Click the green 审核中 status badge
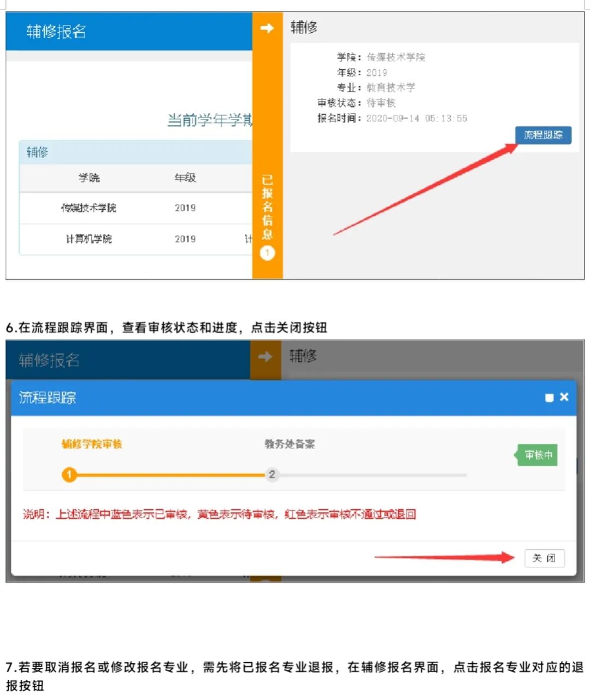Viewport: 590px width, 700px height. coord(537,455)
